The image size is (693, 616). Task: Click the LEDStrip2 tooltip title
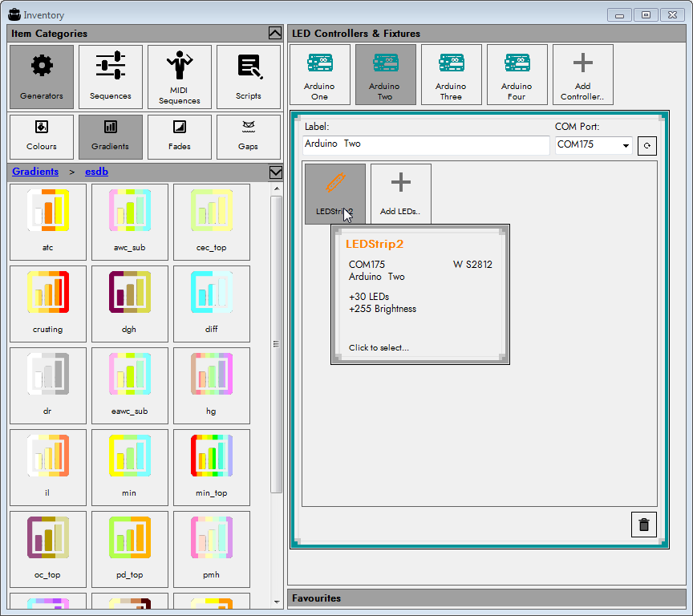click(375, 244)
